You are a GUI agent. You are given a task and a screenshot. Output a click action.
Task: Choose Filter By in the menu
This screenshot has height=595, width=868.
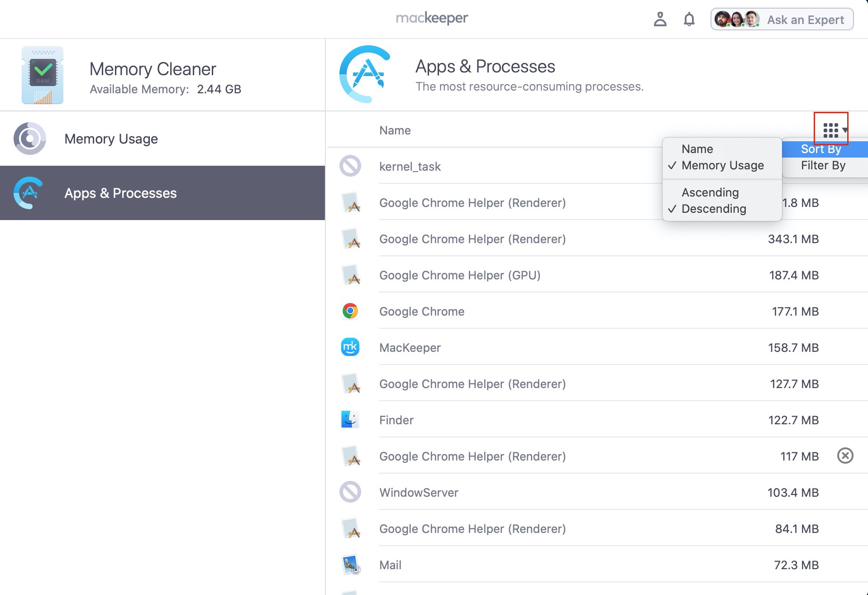tap(825, 165)
